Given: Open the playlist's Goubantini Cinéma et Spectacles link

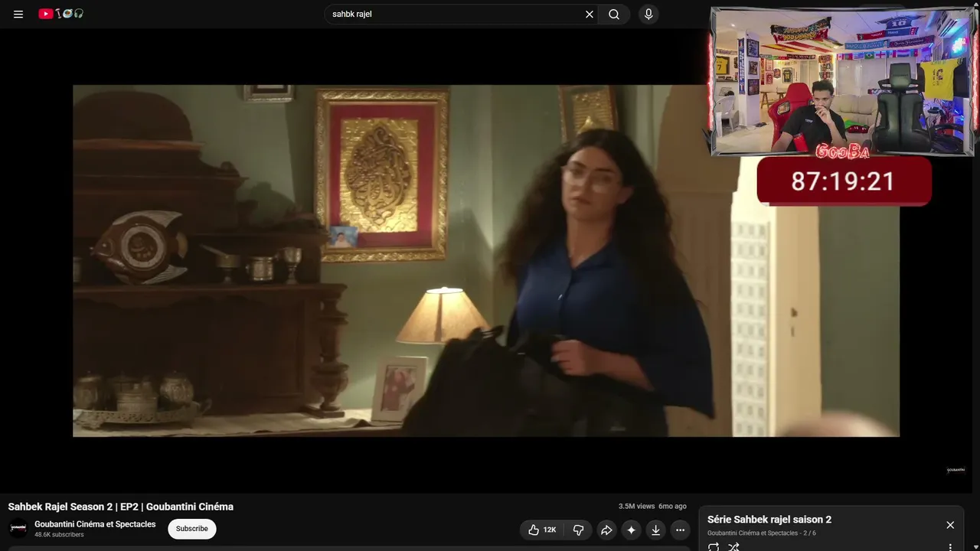Looking at the screenshot, I should pyautogui.click(x=753, y=533).
